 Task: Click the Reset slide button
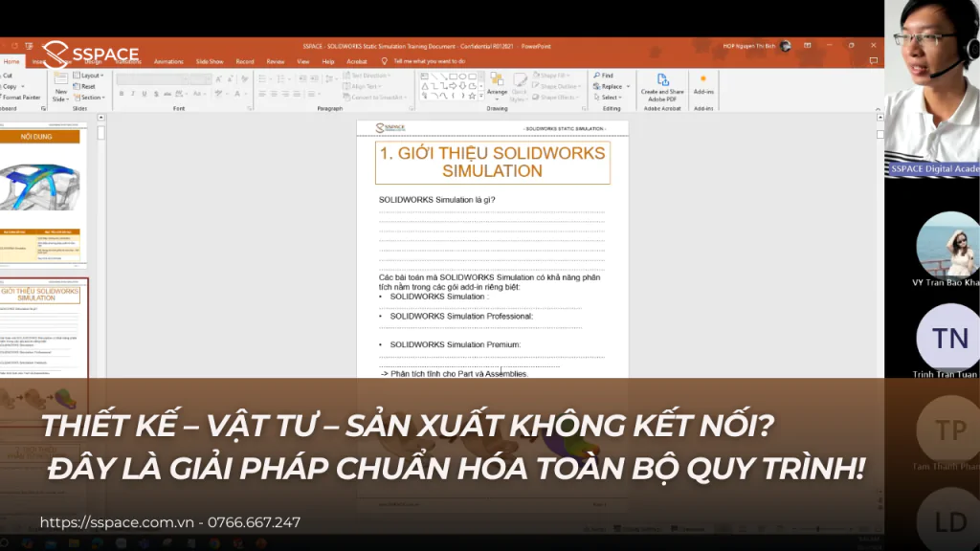point(84,87)
